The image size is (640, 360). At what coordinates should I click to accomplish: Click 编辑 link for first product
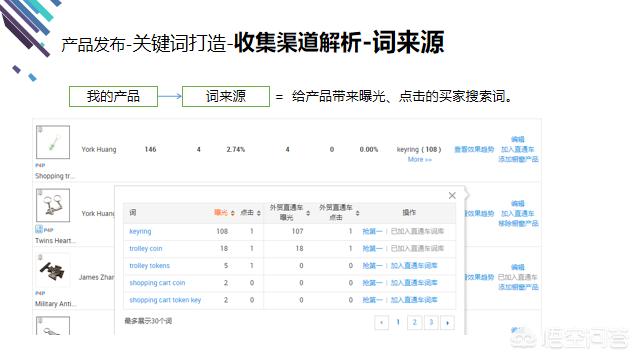(518, 139)
